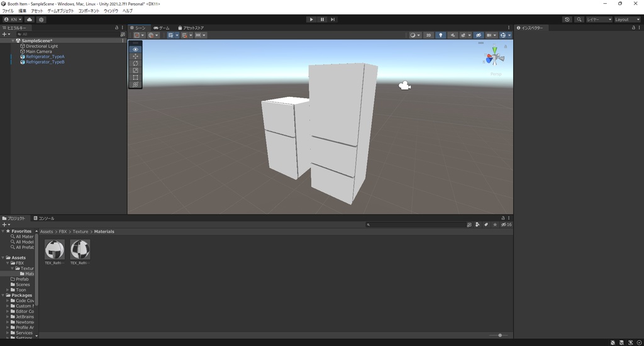The height and width of the screenshot is (346, 644).
Task: Open the version control gear icon
Action: 41,20
